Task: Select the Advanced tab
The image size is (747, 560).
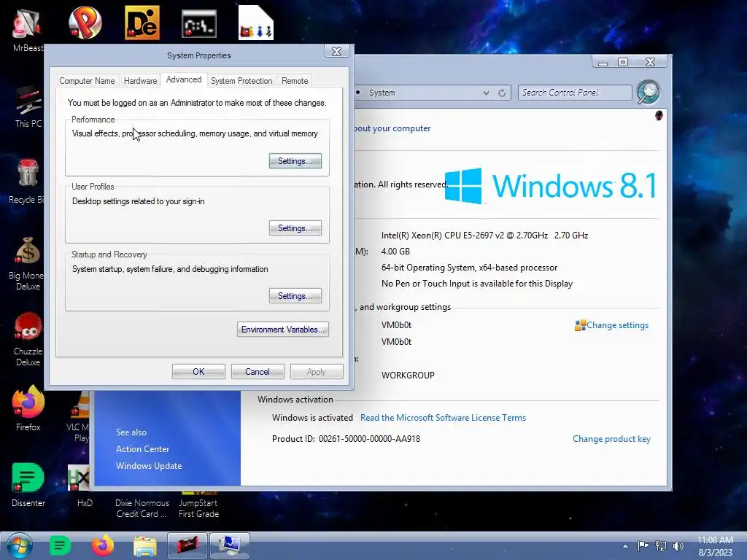Action: pos(184,79)
